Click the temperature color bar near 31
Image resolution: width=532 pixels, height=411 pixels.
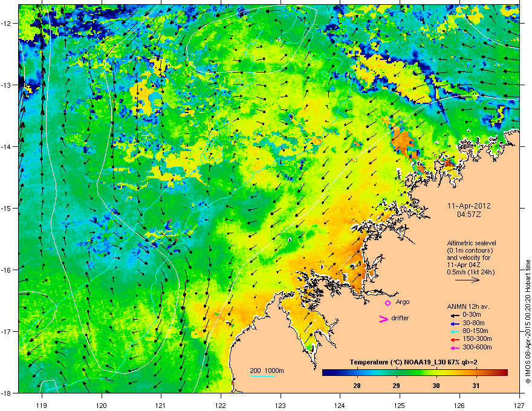(x=476, y=373)
